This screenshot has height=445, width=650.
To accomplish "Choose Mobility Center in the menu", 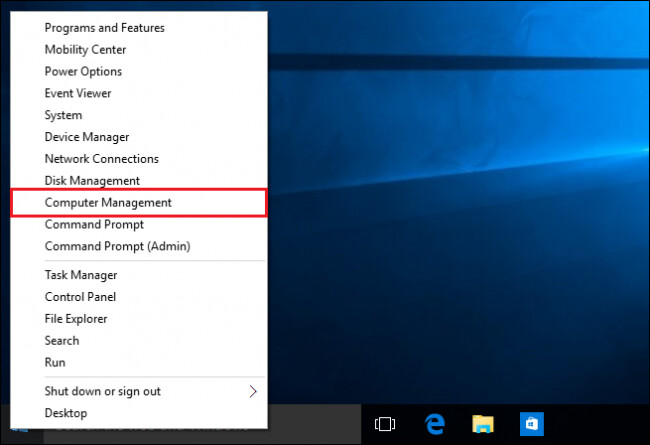I will [86, 50].
